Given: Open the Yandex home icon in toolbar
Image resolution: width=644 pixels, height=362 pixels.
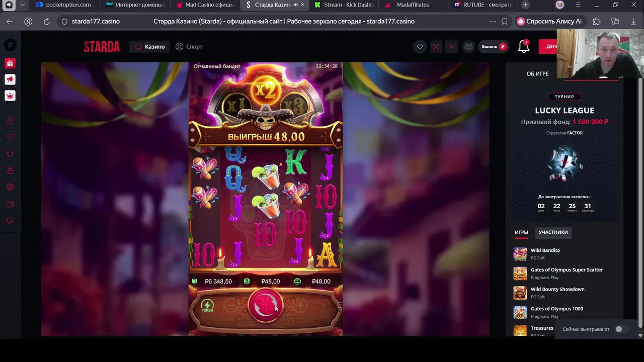Looking at the screenshot, I should tap(28, 22).
